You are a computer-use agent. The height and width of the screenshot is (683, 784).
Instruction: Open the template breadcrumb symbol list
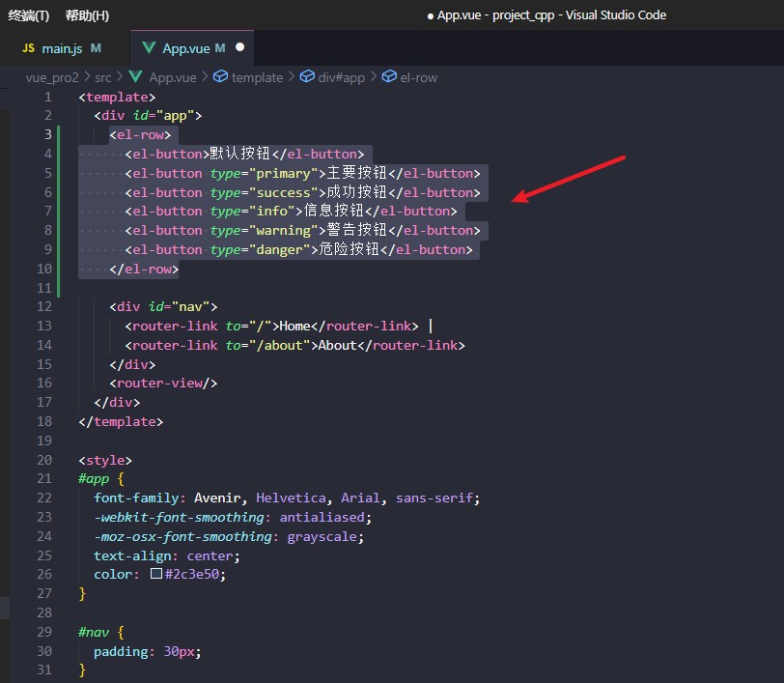257,77
